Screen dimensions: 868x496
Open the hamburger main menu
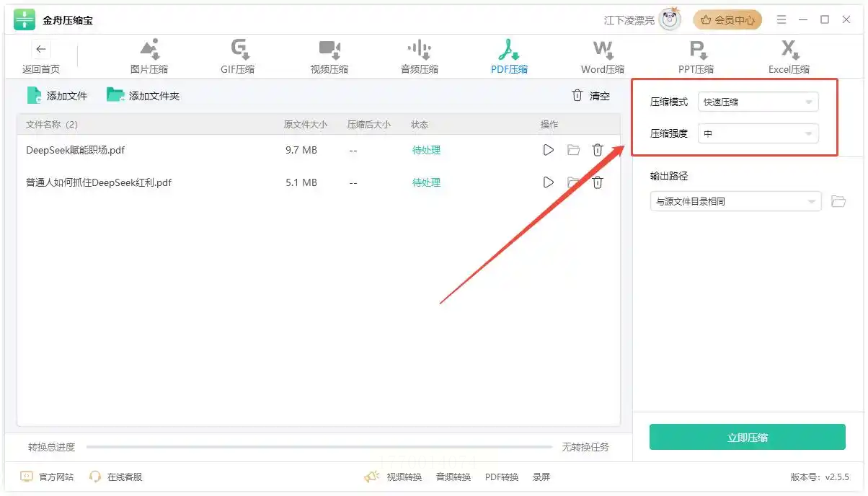[781, 20]
